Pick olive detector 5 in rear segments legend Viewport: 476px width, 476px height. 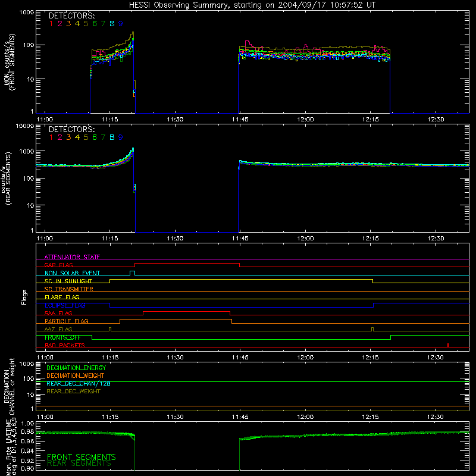[86, 137]
